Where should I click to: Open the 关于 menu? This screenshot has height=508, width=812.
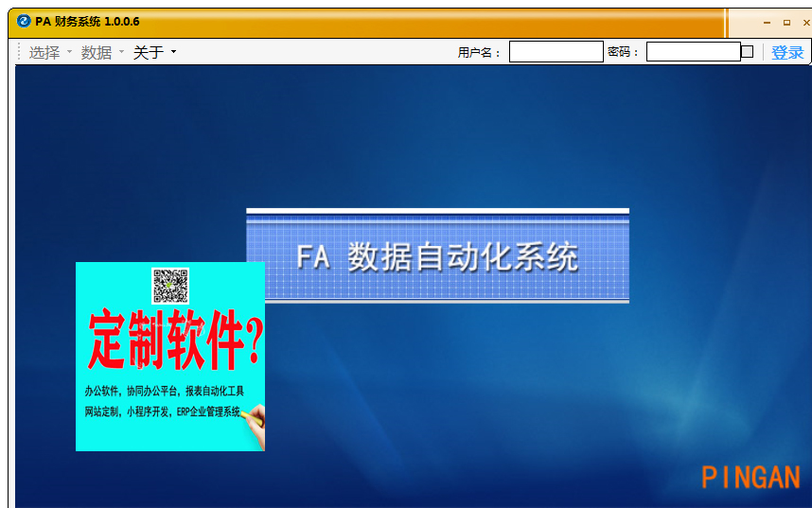click(149, 53)
